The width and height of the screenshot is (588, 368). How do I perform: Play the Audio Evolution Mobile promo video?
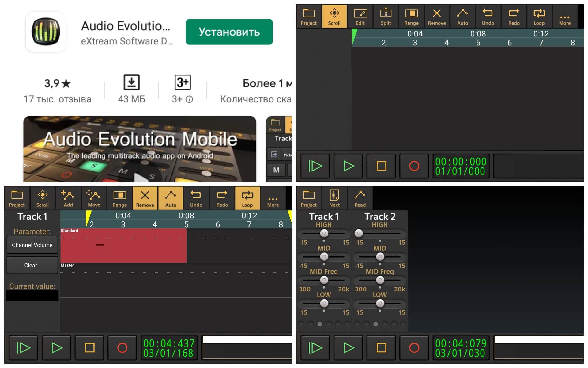(x=140, y=149)
